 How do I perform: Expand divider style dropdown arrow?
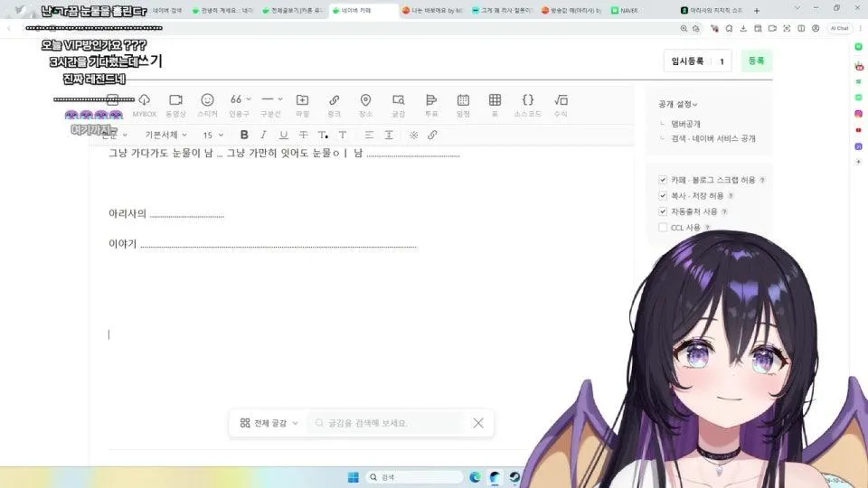[x=280, y=99]
